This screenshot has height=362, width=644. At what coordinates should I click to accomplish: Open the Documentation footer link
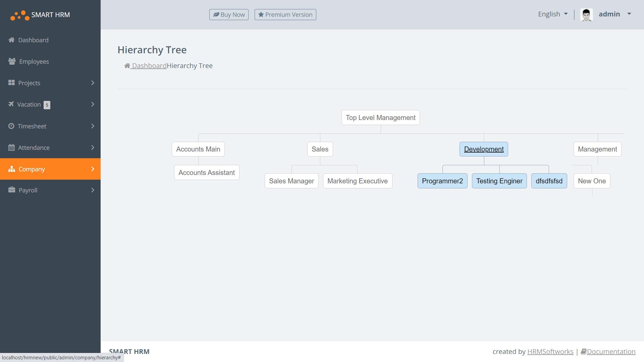pyautogui.click(x=610, y=352)
